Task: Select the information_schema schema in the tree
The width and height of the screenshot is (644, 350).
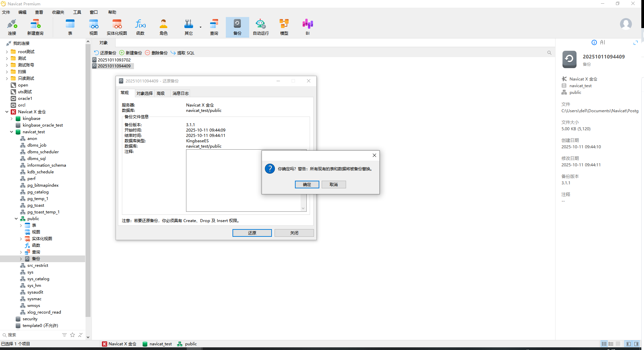Action: (x=46, y=165)
